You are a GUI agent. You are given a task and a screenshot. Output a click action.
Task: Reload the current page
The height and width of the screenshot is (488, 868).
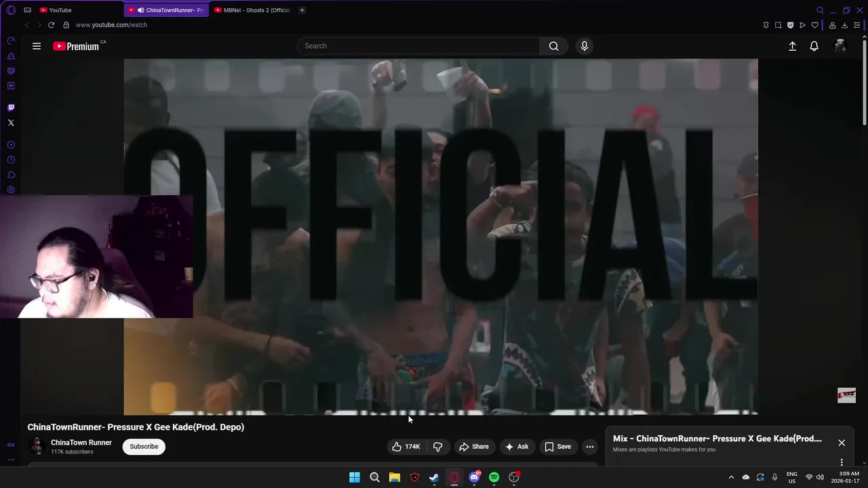click(x=51, y=25)
